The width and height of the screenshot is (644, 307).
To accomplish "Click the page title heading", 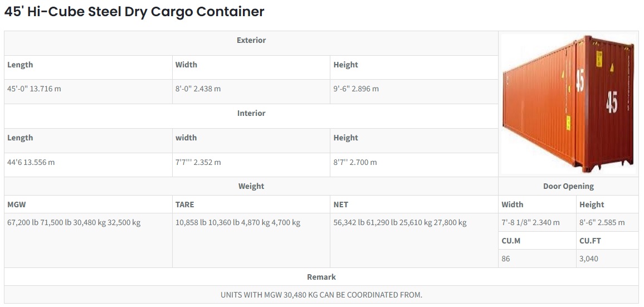I will pos(134,12).
